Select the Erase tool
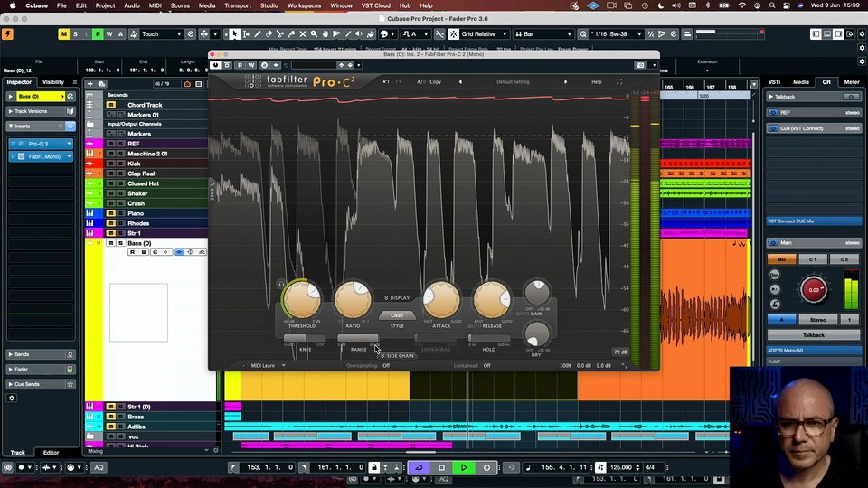Image resolution: width=868 pixels, height=488 pixels. point(269,34)
